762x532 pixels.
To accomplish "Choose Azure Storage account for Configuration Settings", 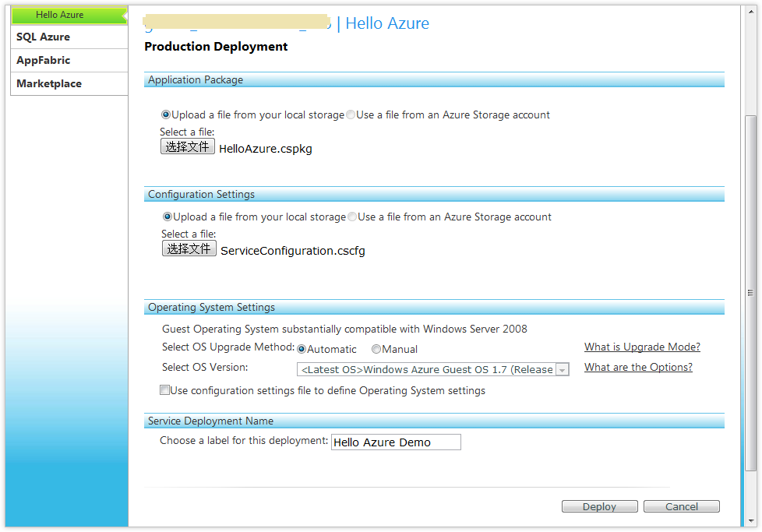I will (x=352, y=217).
